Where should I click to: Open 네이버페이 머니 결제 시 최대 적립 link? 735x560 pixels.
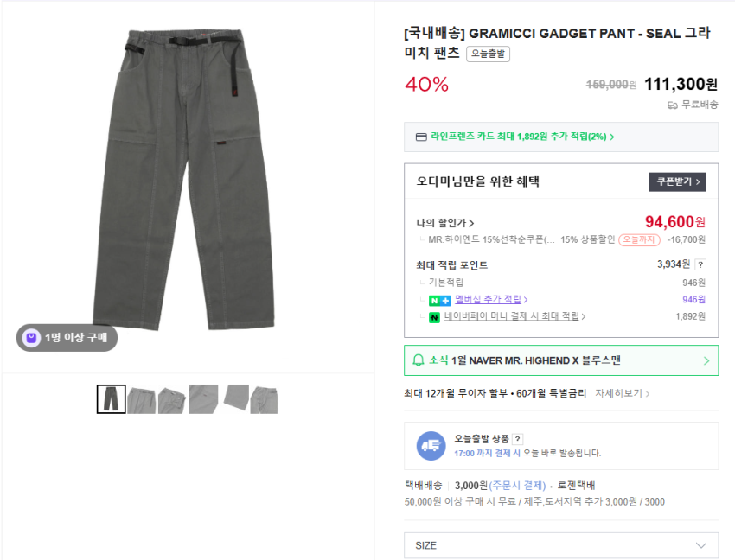(514, 316)
